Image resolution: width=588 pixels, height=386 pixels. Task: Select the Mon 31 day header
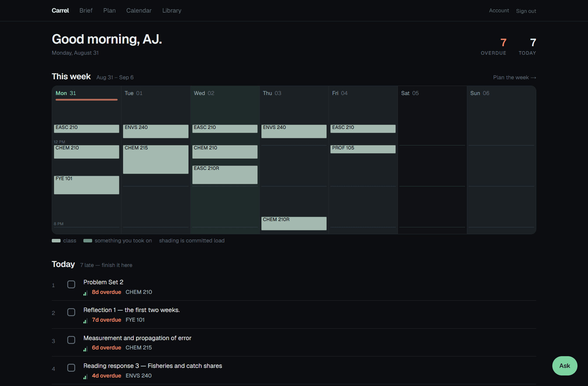click(x=66, y=93)
